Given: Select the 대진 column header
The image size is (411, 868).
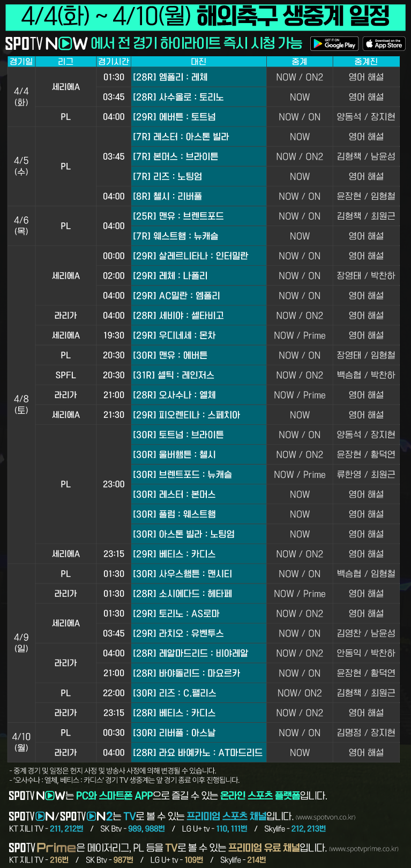Looking at the screenshot, I should (x=198, y=62).
